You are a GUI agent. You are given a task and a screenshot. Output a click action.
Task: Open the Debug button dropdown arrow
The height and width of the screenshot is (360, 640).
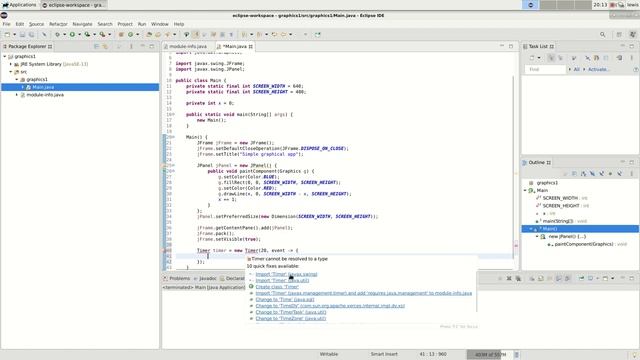tap(64, 35)
